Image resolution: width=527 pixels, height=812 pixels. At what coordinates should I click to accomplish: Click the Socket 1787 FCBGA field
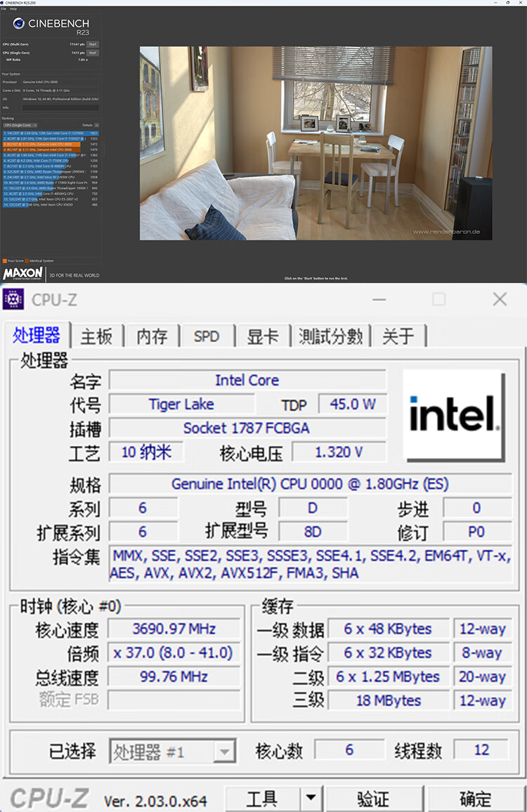pos(247,428)
